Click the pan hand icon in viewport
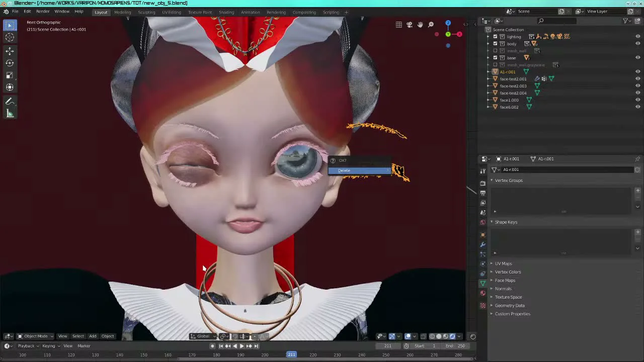 [420, 25]
